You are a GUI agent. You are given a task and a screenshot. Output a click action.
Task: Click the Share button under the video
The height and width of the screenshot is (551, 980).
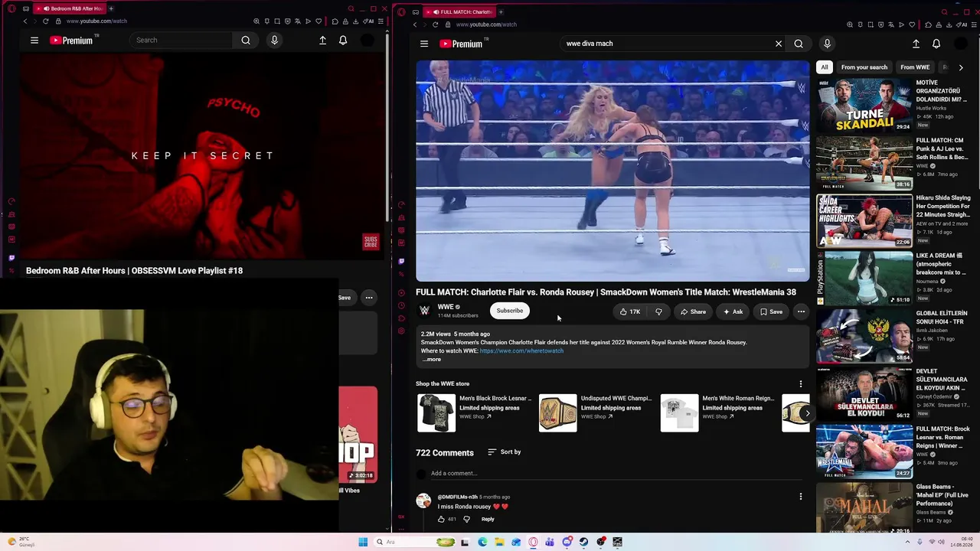click(x=694, y=311)
